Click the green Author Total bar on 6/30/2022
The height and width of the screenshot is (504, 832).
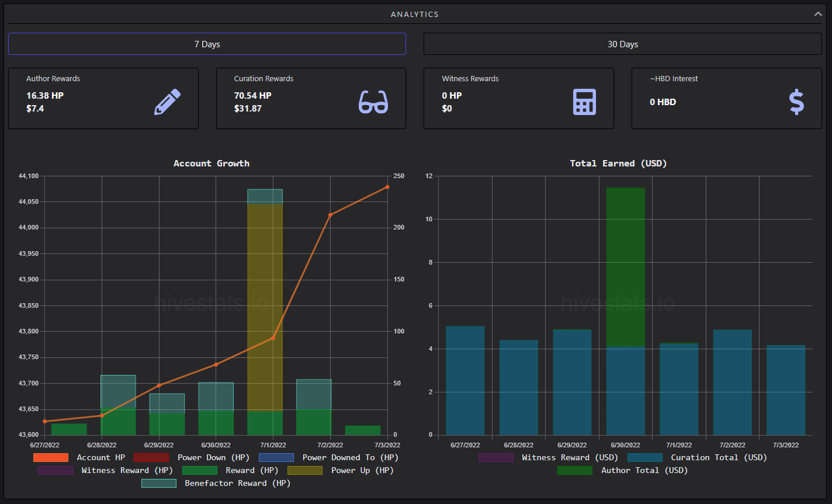(x=626, y=267)
